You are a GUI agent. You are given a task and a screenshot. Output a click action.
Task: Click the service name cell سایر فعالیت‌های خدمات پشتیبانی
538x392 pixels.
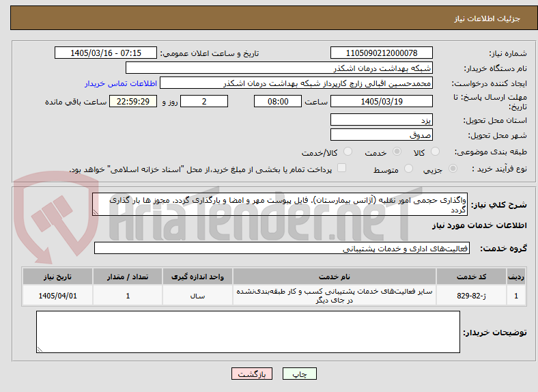pos(334,296)
